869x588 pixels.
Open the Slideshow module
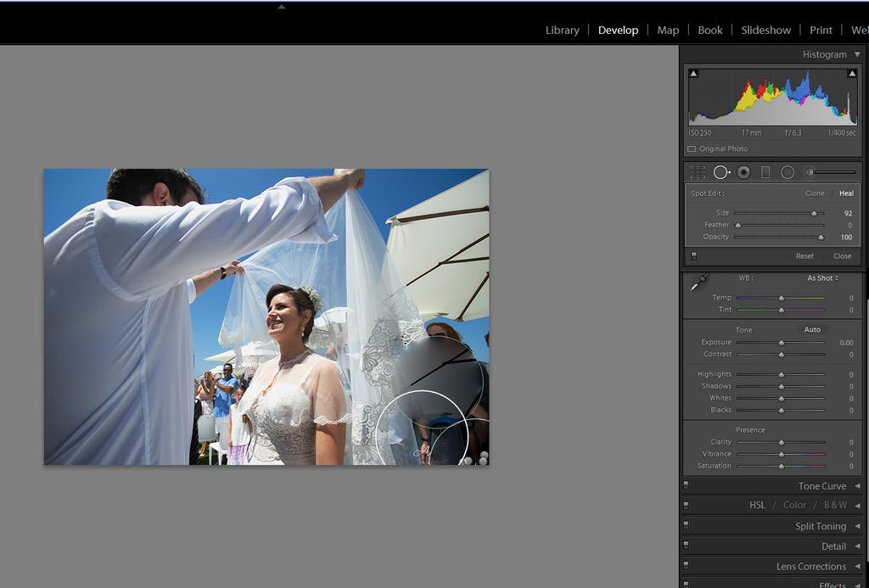(765, 30)
